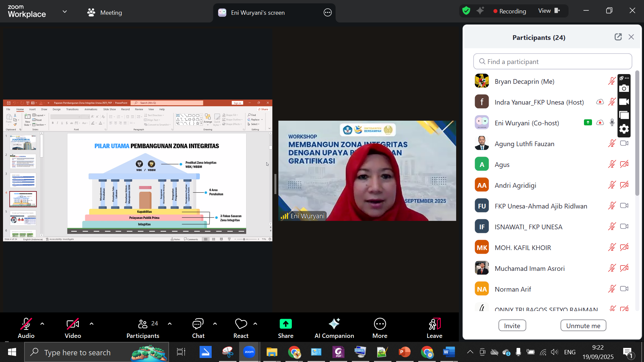Click the Share screen icon
This screenshot has height=362, width=644.
coord(285,324)
